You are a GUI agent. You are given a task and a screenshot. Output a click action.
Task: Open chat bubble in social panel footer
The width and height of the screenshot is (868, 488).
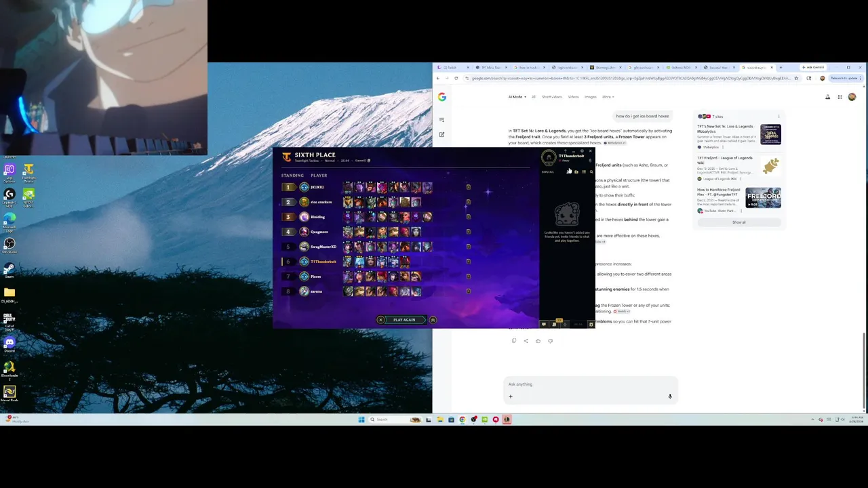tap(544, 324)
